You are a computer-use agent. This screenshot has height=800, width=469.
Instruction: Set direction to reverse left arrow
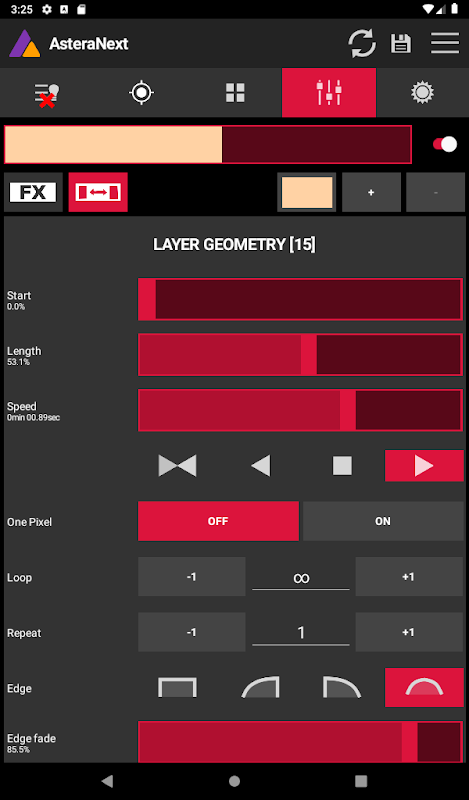[261, 466]
